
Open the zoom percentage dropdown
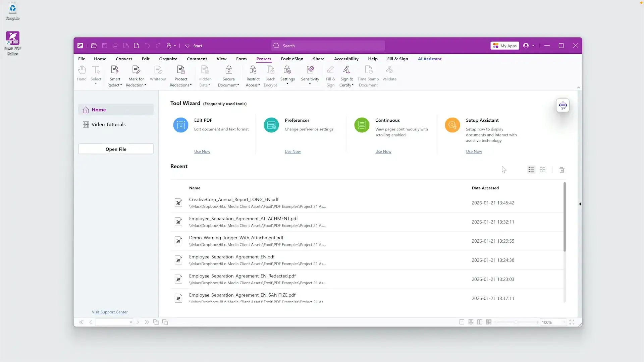(x=564, y=322)
